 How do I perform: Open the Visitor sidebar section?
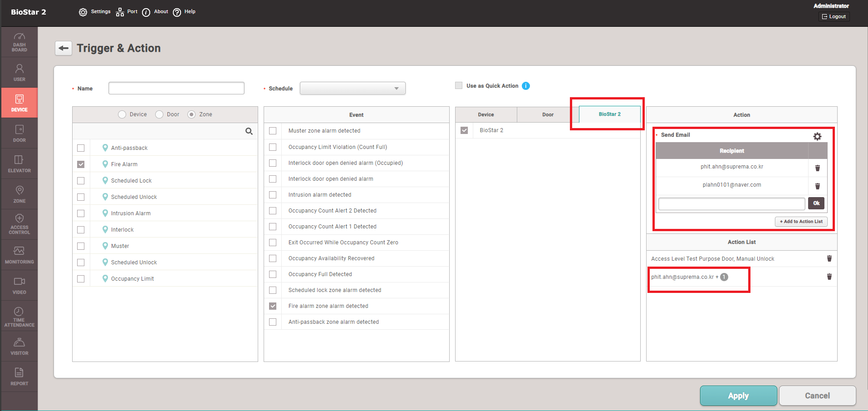(x=19, y=346)
